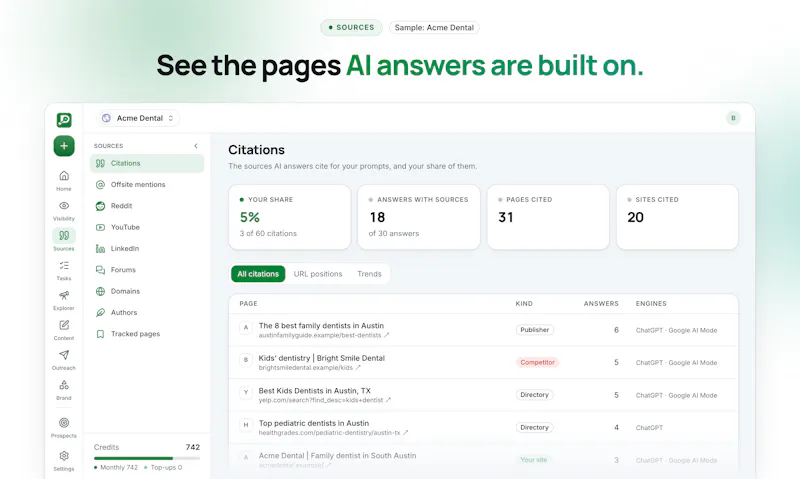This screenshot has width=800, height=479.
Task: Collapse the Sources side panel chevron
Action: (x=196, y=146)
